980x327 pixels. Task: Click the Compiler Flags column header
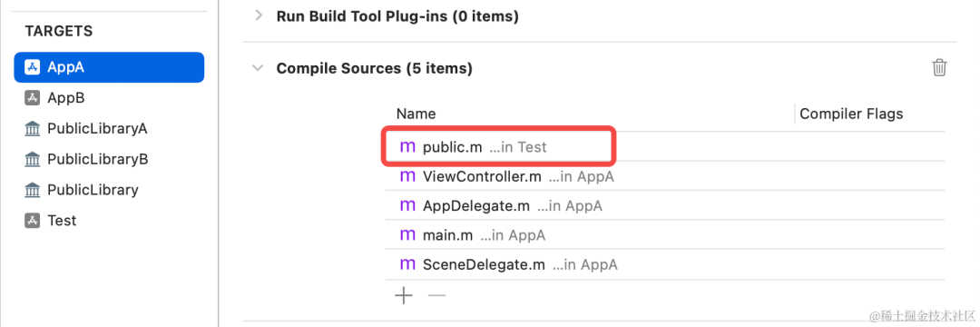click(x=851, y=114)
